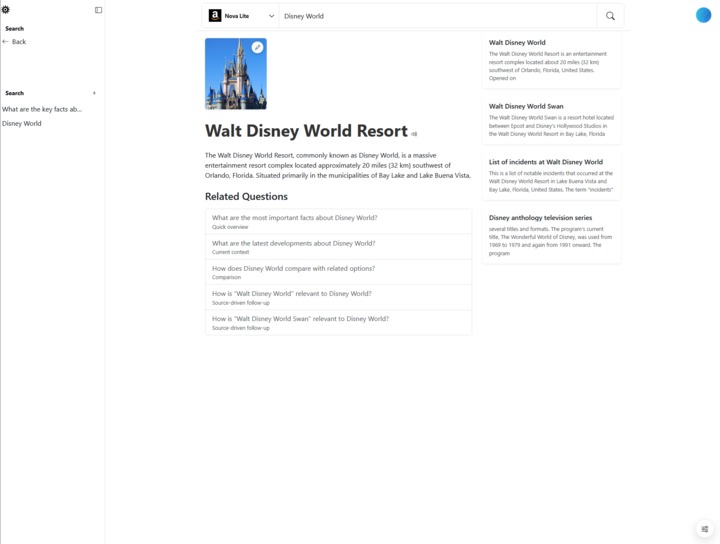Open the sliders settings icon at bottom right
The image size is (720, 544).
tap(704, 529)
